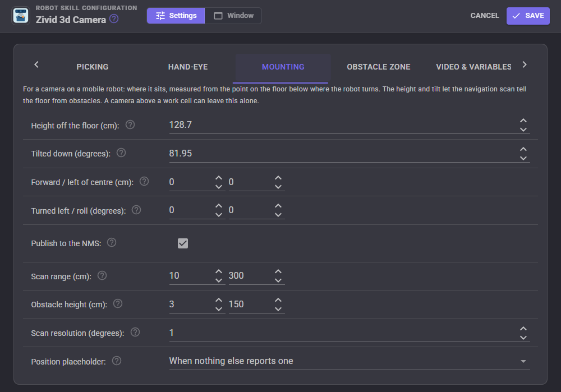
Task: Show help for Scan range
Action: [x=102, y=276]
